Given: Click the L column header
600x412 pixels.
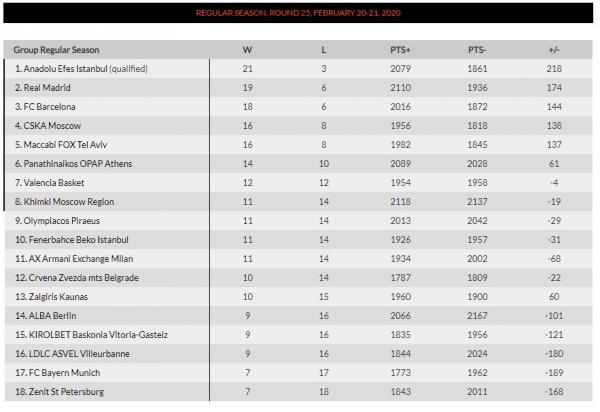Looking at the screenshot, I should (x=322, y=49).
